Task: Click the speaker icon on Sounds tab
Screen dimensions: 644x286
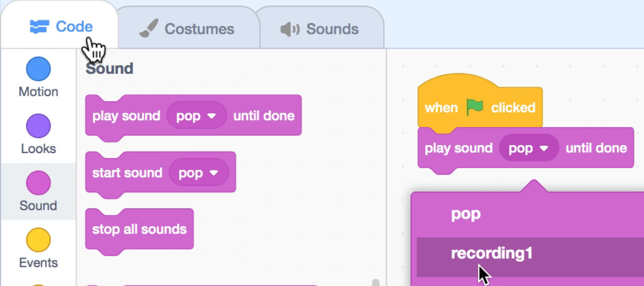Action: coord(290,30)
